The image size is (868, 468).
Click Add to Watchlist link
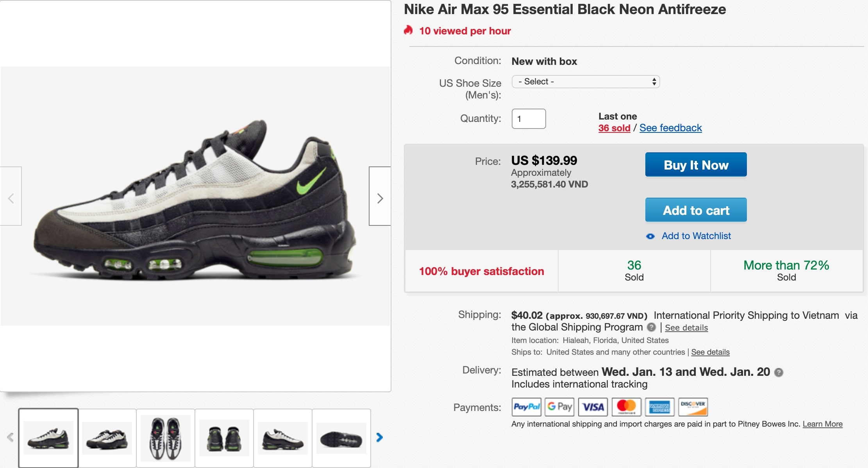coord(696,236)
